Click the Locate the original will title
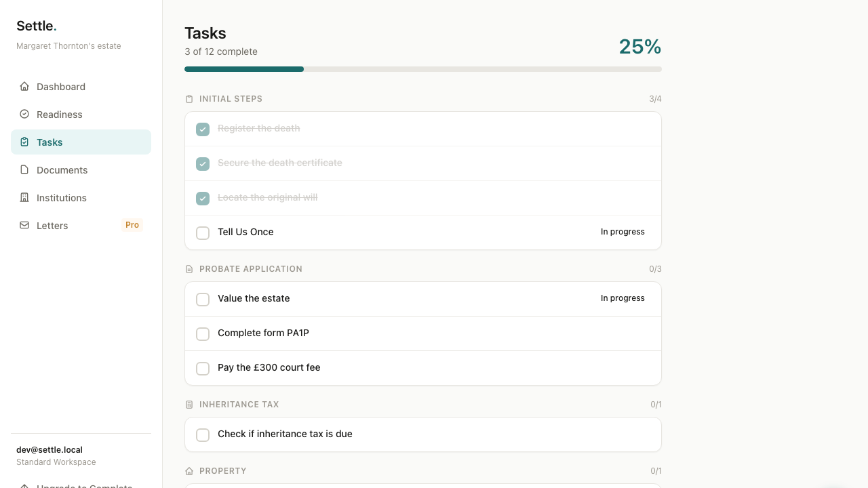The height and width of the screenshot is (488, 868). point(267,197)
